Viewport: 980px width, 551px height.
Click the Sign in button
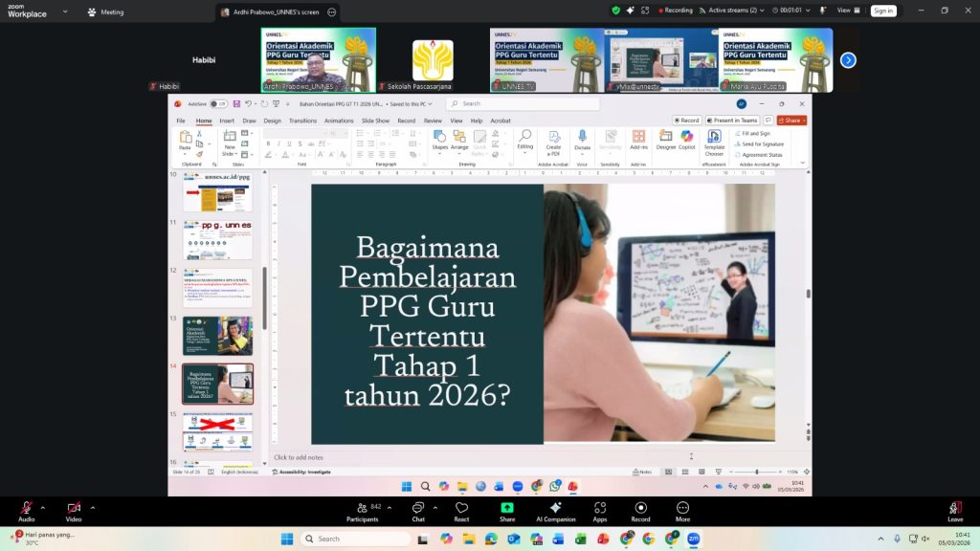882,11
